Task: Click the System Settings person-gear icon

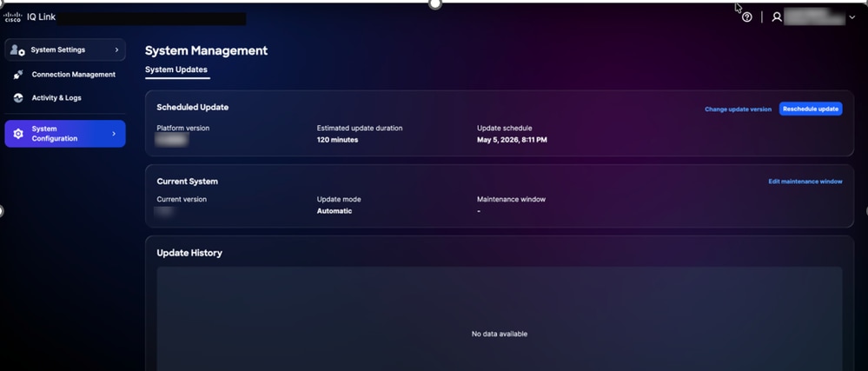Action: [17, 50]
